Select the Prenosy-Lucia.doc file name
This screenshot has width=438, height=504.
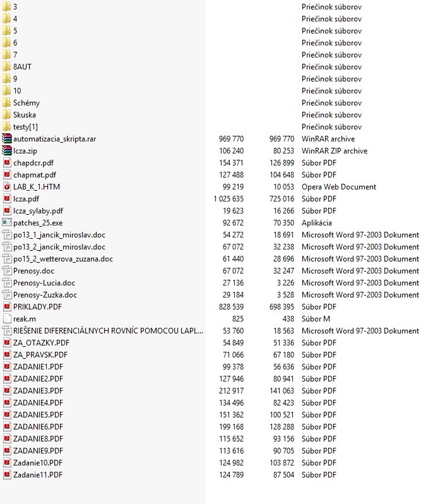44,283
